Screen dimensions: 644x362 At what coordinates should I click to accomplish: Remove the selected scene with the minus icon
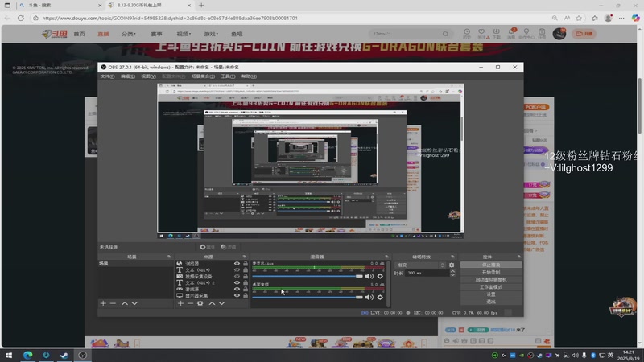point(113,303)
